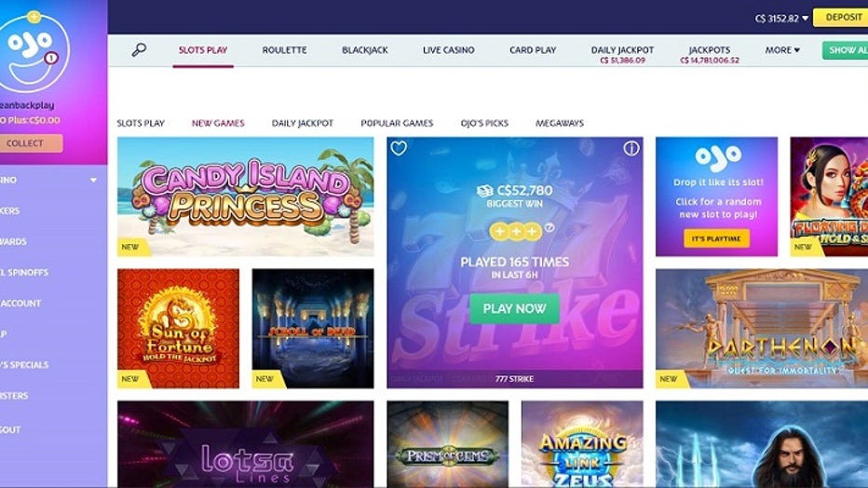This screenshot has height=488, width=868.
Task: Switch to the ROULETTE tab
Action: [285, 49]
